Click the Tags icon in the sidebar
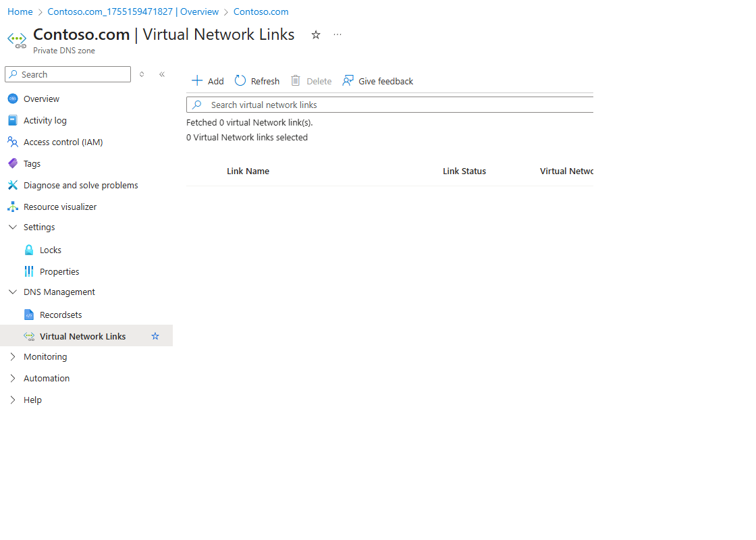This screenshot has width=756, height=540. point(13,163)
